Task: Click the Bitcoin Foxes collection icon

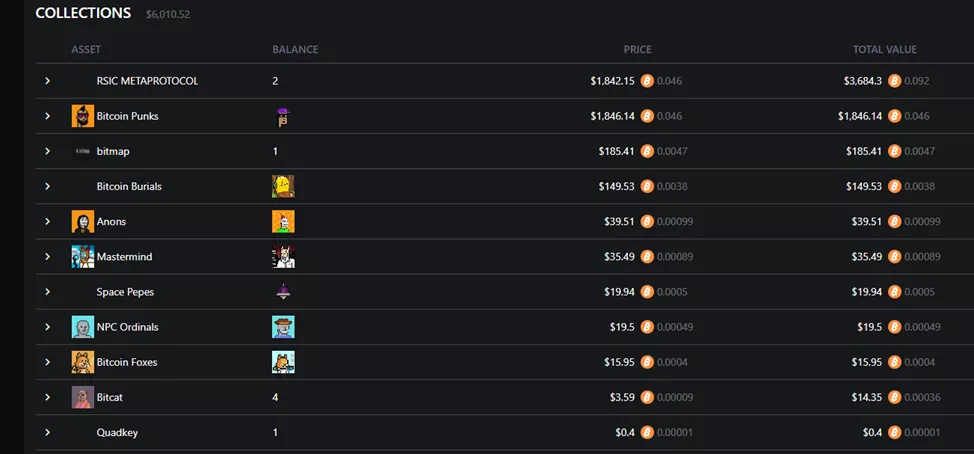Action: (83, 362)
